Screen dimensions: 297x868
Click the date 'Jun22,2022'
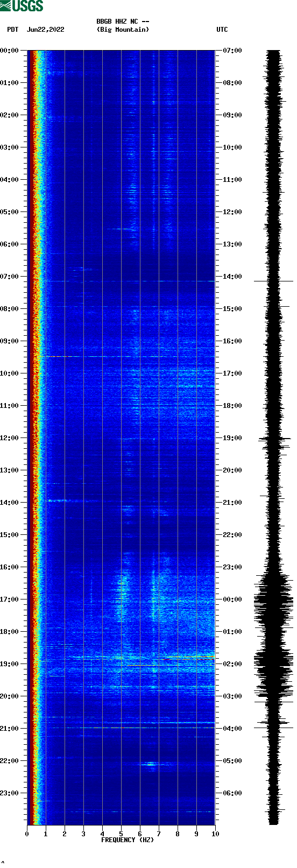pos(45,30)
